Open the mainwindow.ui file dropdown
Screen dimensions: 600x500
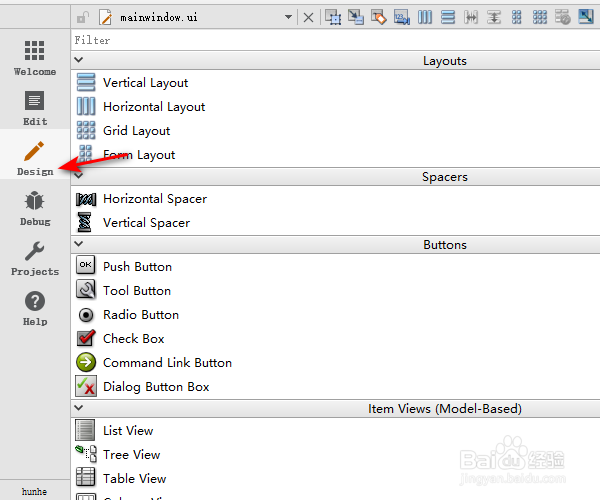pyautogui.click(x=288, y=17)
